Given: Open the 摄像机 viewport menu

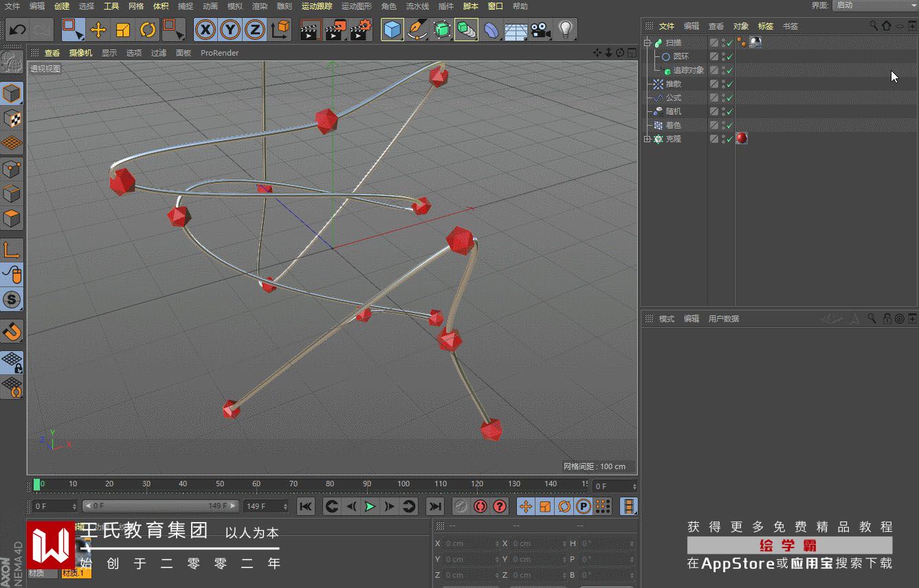Looking at the screenshot, I should pyautogui.click(x=80, y=53).
